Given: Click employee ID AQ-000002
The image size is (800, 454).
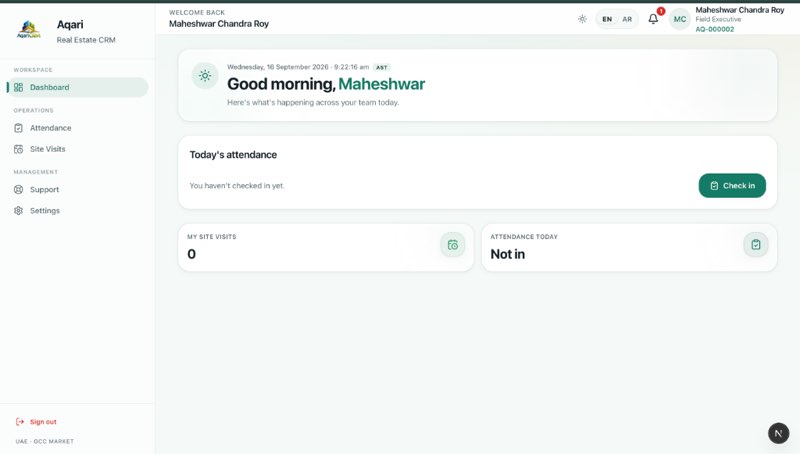Looking at the screenshot, I should click(715, 29).
